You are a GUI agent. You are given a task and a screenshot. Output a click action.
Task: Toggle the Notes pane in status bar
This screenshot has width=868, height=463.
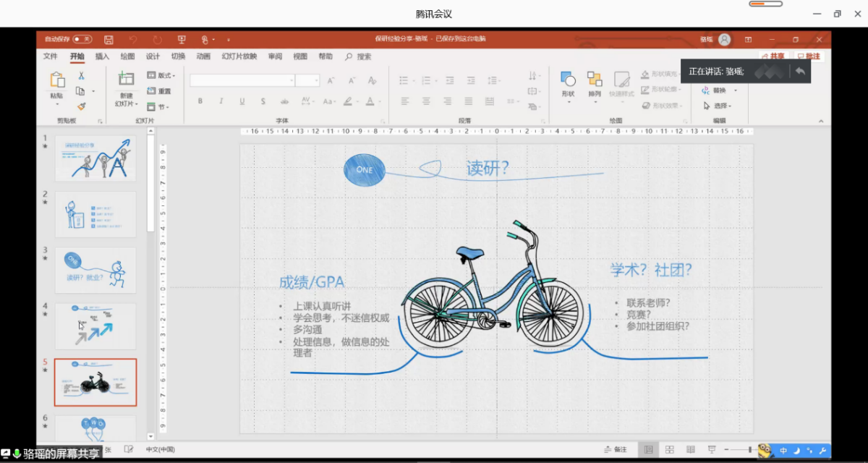[x=616, y=450]
